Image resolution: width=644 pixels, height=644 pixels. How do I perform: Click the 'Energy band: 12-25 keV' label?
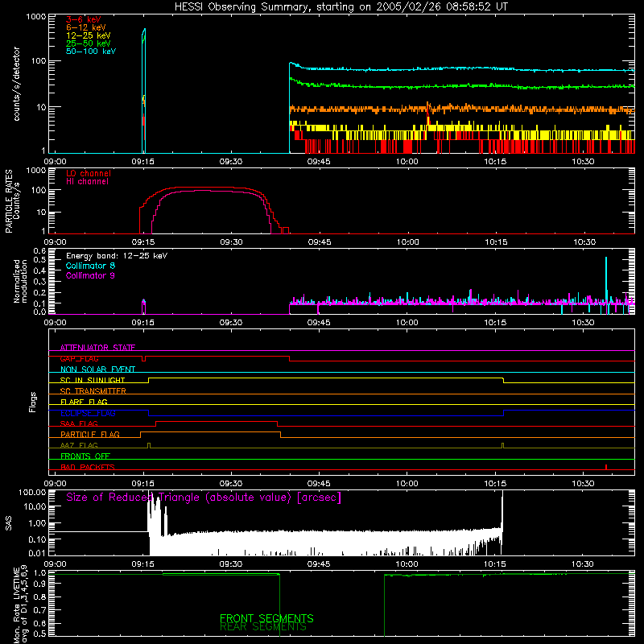tap(117, 256)
